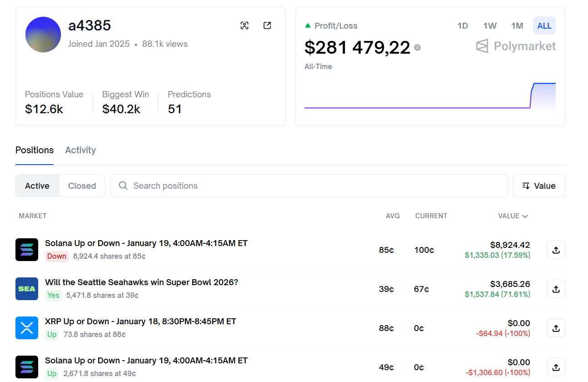Open the Value sort dropdown
This screenshot has width=588, height=382.
click(x=539, y=186)
